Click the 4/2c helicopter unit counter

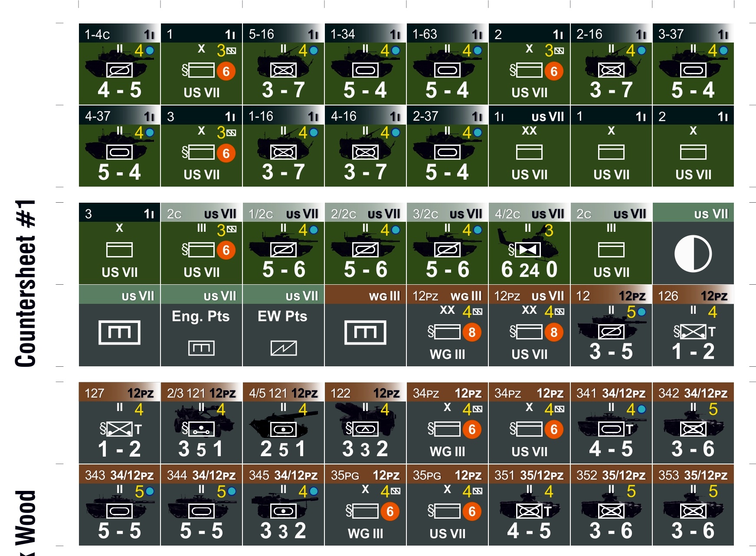click(x=529, y=243)
